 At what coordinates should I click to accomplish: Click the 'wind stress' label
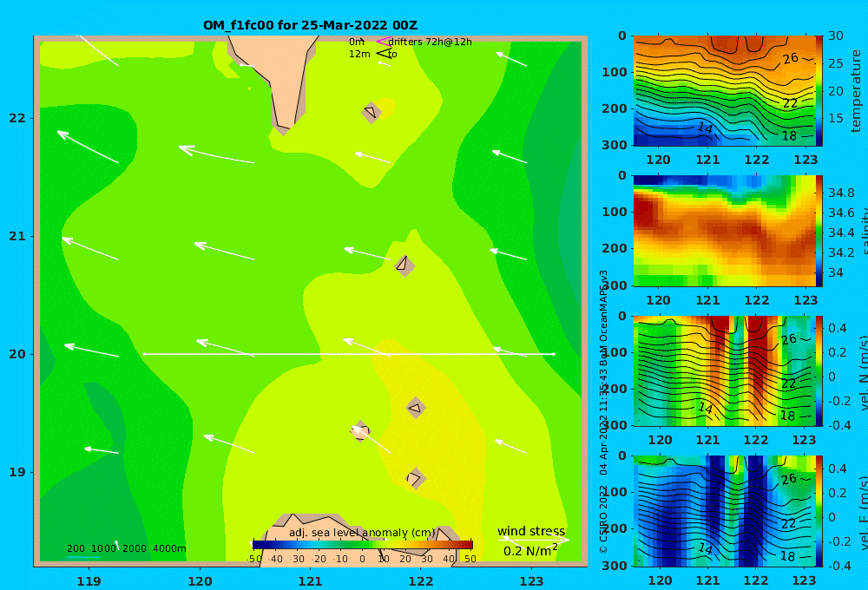click(x=531, y=531)
